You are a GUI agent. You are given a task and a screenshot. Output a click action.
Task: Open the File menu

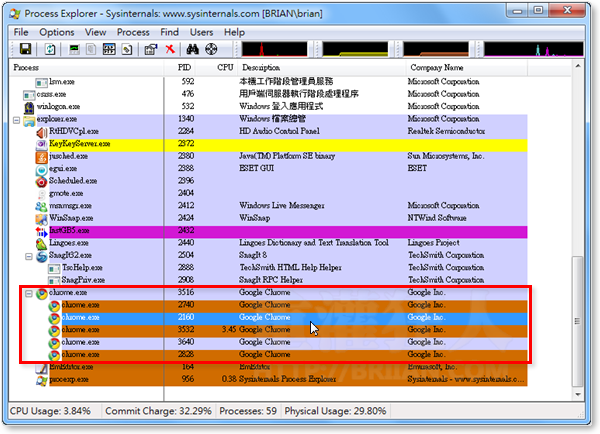click(x=21, y=32)
